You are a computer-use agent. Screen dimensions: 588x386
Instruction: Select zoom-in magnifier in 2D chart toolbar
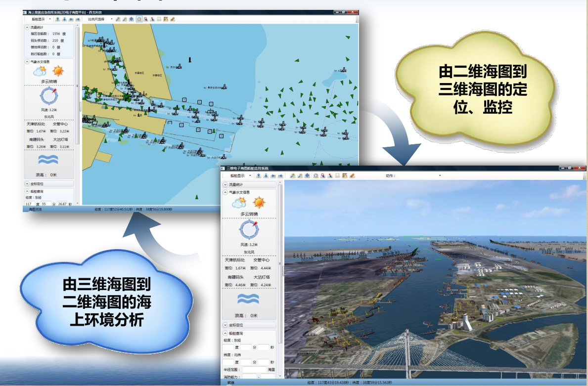[117, 19]
